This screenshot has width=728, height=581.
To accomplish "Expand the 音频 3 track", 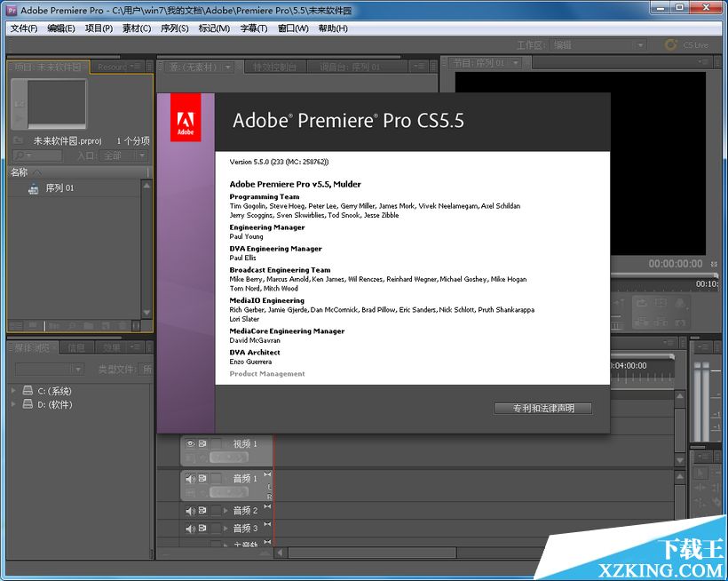I will point(226,529).
